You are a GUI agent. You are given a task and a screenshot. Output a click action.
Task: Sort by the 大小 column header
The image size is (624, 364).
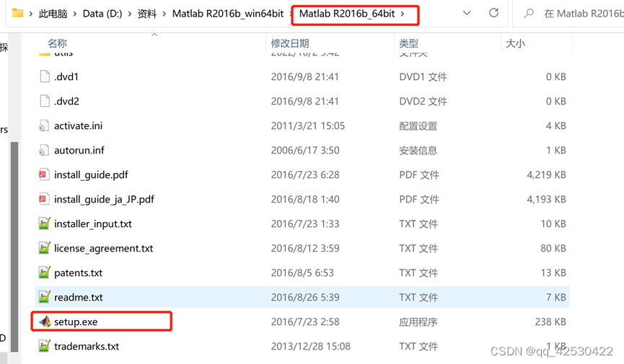(x=515, y=43)
